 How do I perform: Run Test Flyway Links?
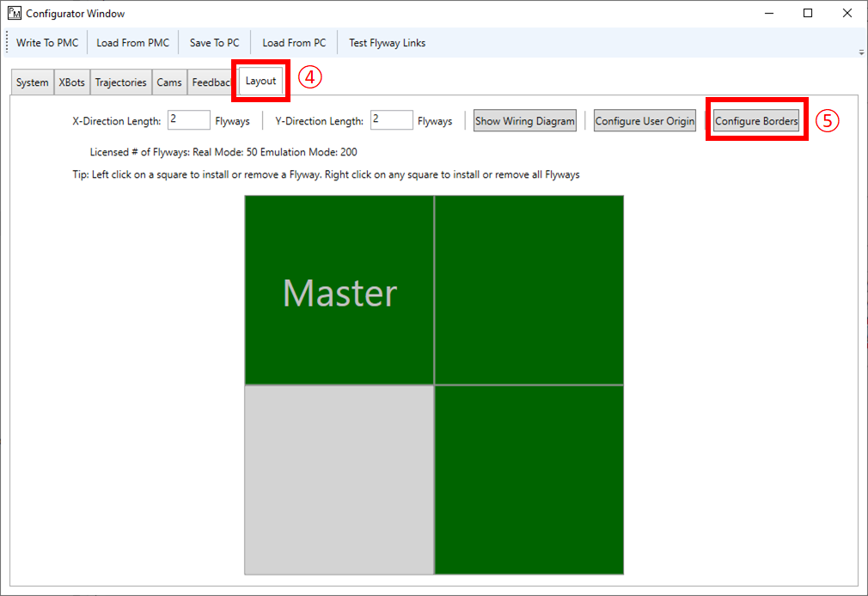(x=387, y=42)
